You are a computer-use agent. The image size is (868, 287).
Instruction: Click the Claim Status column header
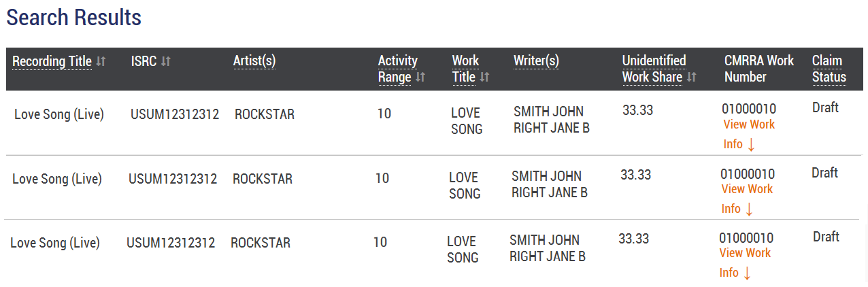point(829,69)
